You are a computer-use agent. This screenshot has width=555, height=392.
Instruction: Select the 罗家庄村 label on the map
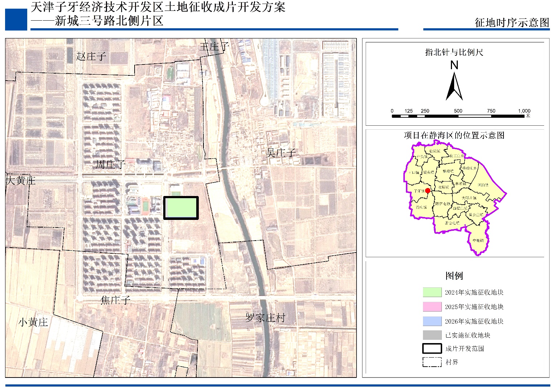point(265,318)
